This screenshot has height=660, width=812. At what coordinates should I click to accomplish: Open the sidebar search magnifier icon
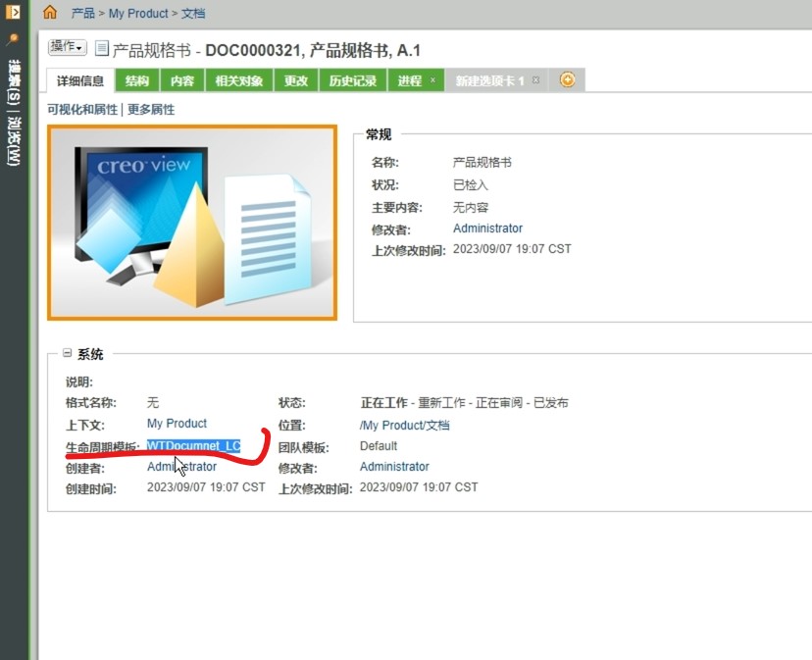coord(13,39)
